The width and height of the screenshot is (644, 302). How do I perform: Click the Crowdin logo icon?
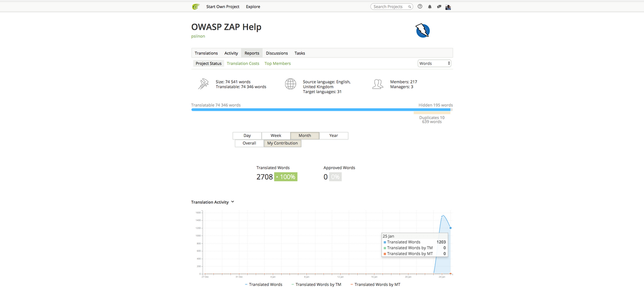[196, 7]
